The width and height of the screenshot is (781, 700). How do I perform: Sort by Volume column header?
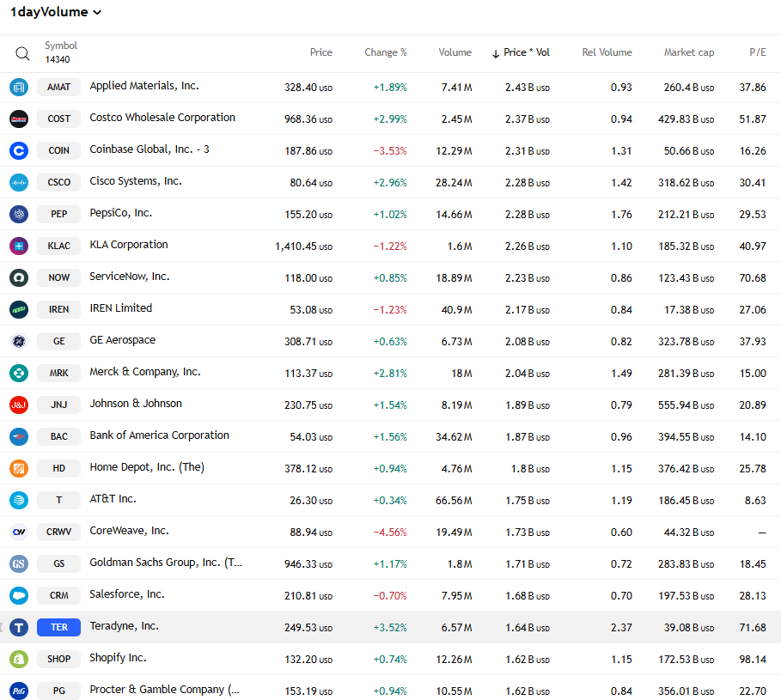coord(455,52)
